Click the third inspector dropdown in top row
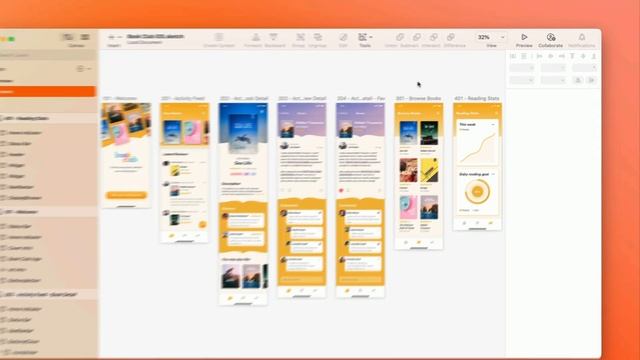 (584, 68)
